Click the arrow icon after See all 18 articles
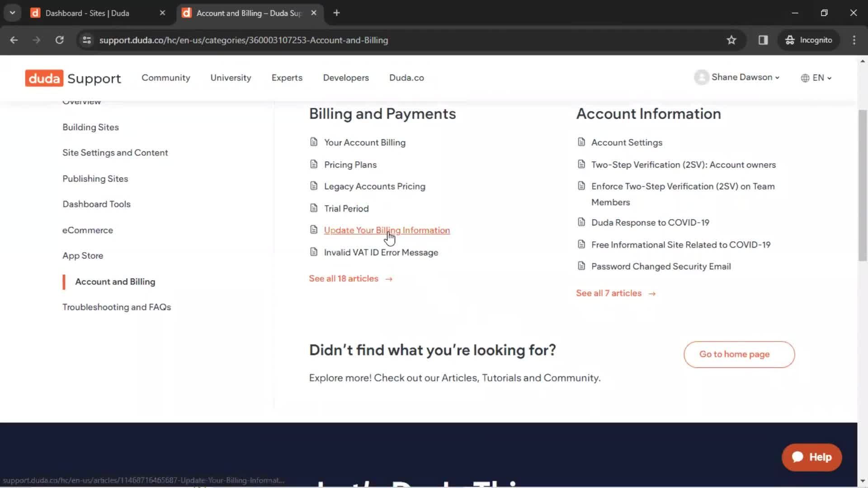 (x=389, y=279)
